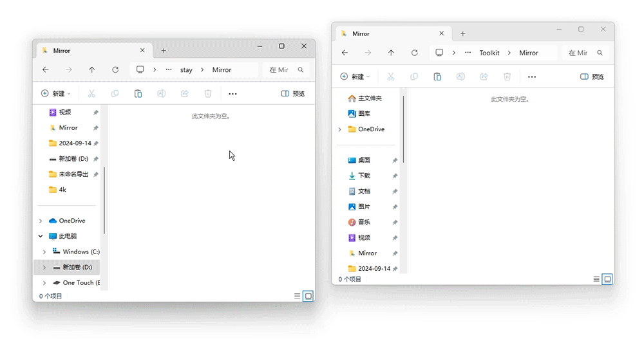Viewport: 644px width, 339px height.
Task: Open 新建 dropdown in left window
Action: [56, 93]
